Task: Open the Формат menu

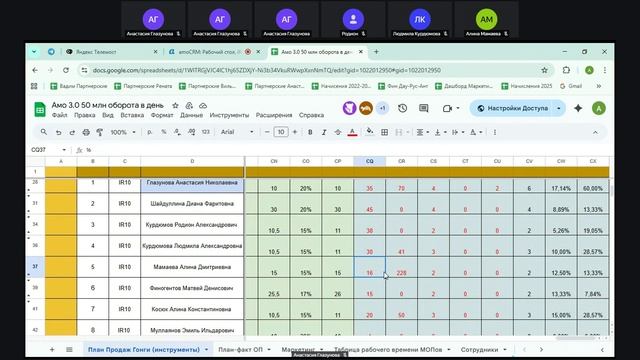Action: [162, 115]
